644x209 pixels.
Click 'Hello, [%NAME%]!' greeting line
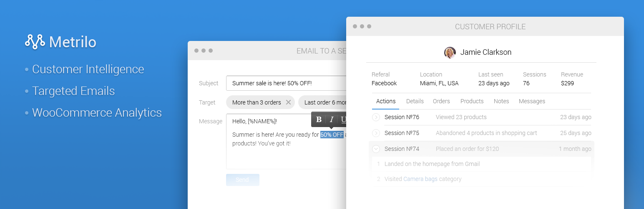pyautogui.click(x=254, y=121)
